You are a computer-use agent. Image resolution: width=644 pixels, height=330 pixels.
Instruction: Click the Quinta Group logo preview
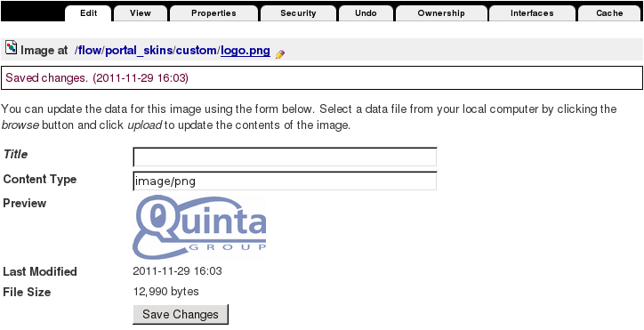click(199, 227)
